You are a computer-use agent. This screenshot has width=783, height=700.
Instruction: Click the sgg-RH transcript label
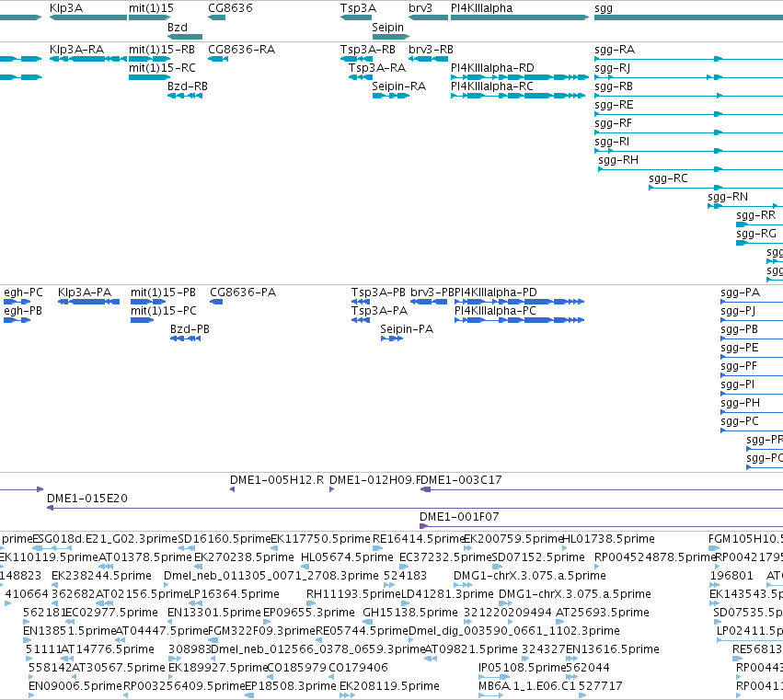point(618,160)
